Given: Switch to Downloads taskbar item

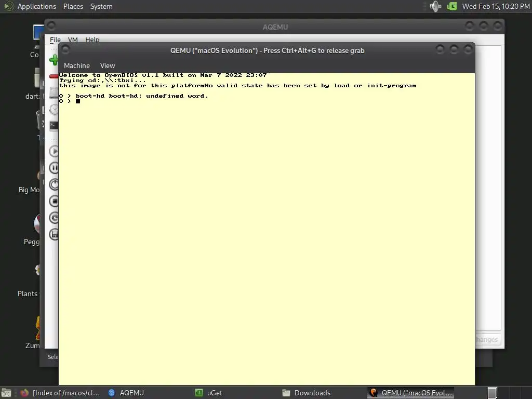Looking at the screenshot, I should (x=307, y=393).
